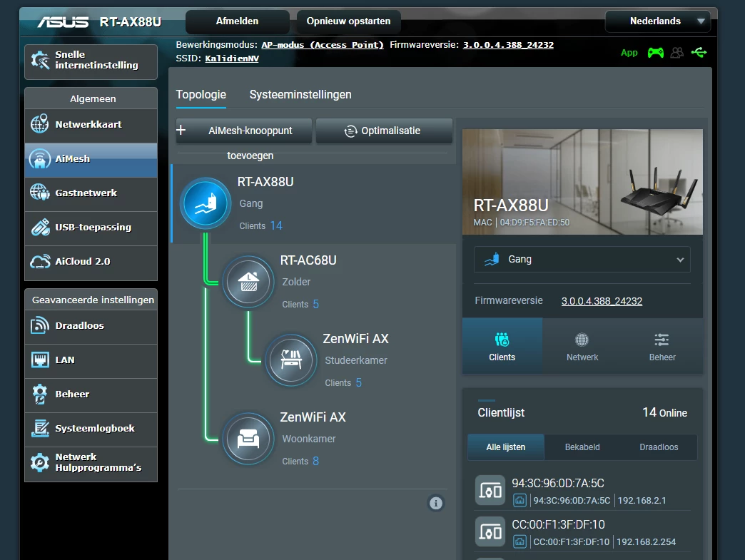Image resolution: width=745 pixels, height=560 pixels.
Task: Open the Nederlands language dropdown
Action: tap(657, 21)
